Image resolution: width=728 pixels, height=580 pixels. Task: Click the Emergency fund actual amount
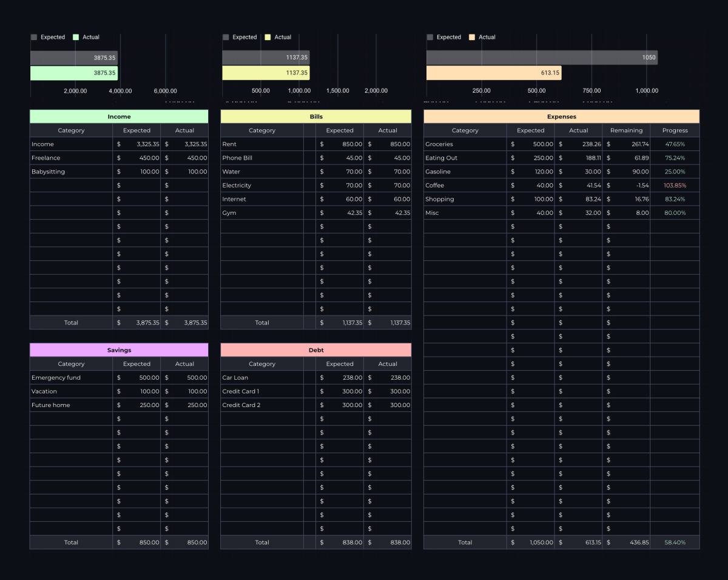pos(184,378)
